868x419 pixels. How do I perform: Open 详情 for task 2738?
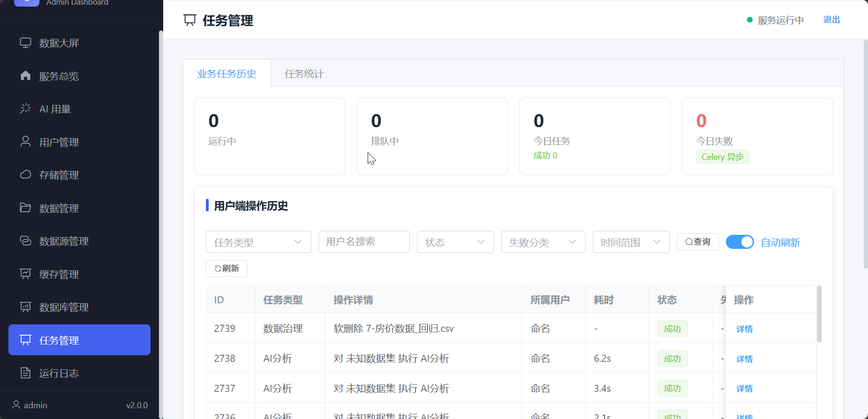pyautogui.click(x=744, y=359)
